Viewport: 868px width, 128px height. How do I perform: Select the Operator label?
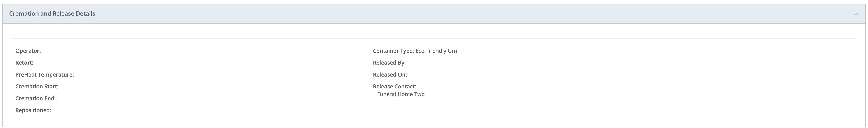click(x=28, y=51)
